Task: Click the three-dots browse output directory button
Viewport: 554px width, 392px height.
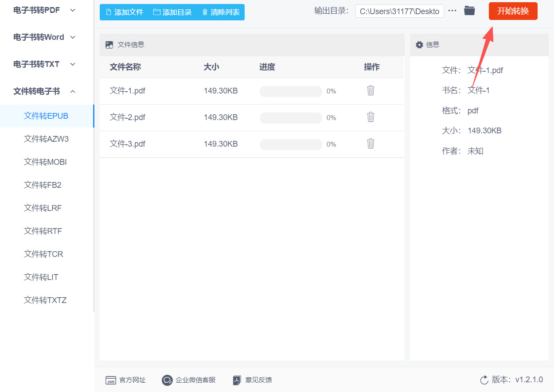Action: click(x=452, y=11)
